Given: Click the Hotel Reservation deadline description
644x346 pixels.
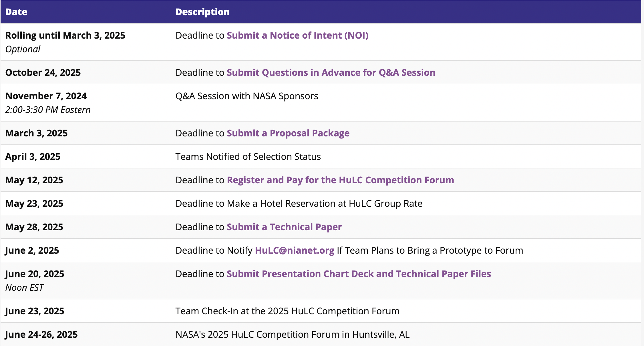Looking at the screenshot, I should 299,204.
